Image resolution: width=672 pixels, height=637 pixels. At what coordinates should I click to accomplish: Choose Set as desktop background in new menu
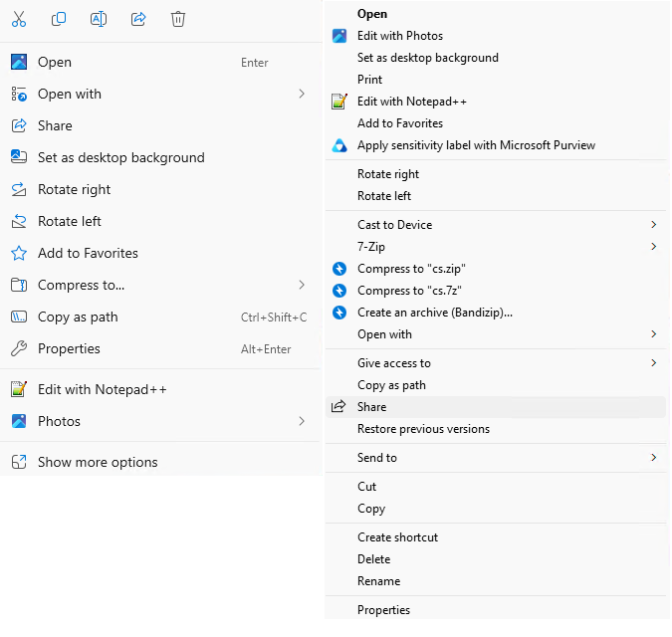(121, 157)
